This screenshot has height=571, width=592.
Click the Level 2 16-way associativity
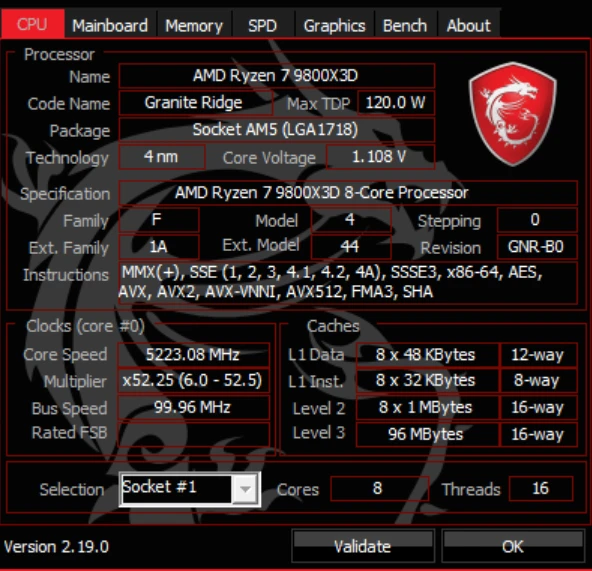[538, 407]
